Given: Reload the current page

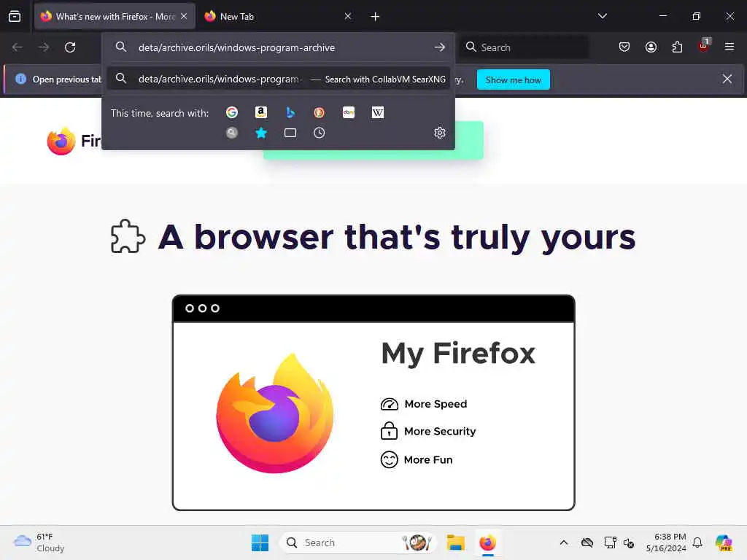Looking at the screenshot, I should click(x=70, y=47).
